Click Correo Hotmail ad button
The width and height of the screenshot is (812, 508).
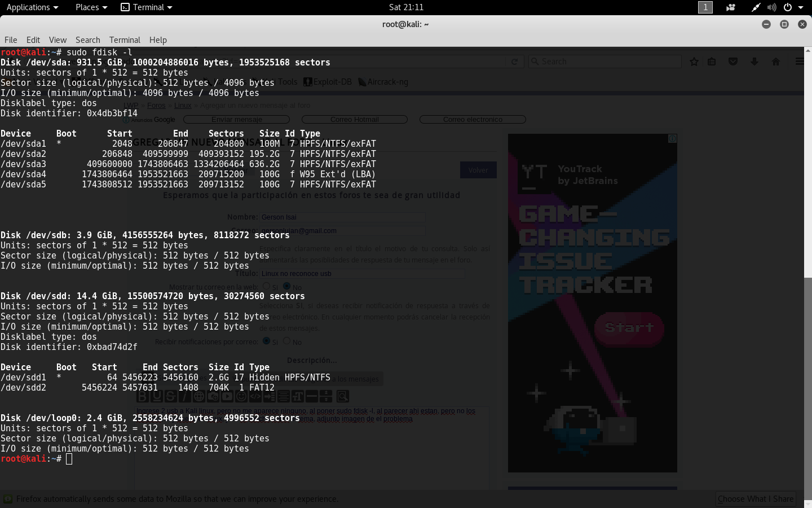tap(355, 120)
